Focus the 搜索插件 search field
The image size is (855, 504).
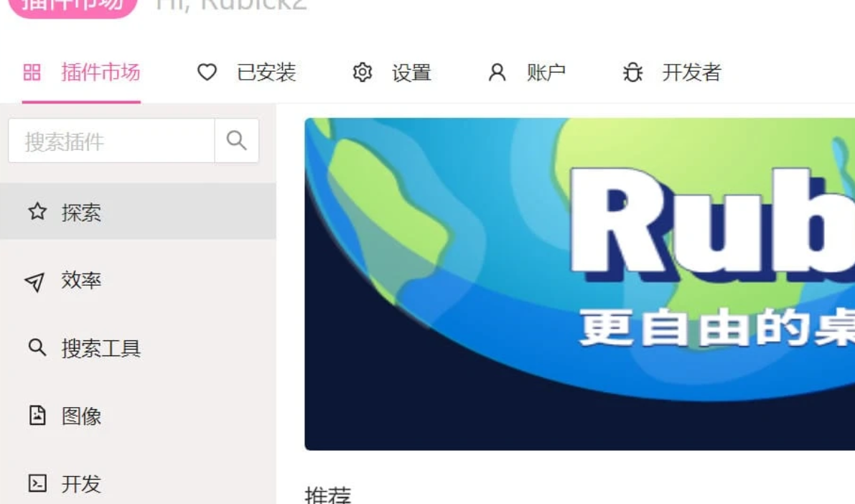coord(111,141)
